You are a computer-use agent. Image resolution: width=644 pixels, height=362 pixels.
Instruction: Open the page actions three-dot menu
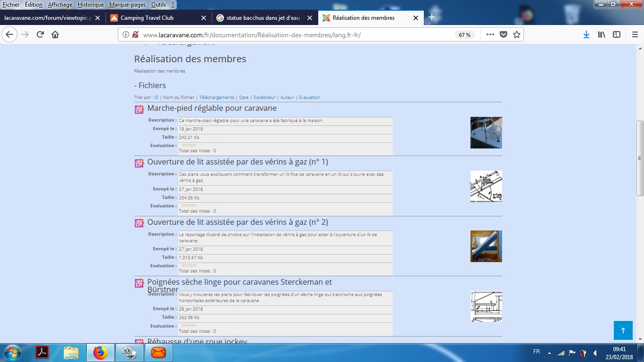[490, 34]
